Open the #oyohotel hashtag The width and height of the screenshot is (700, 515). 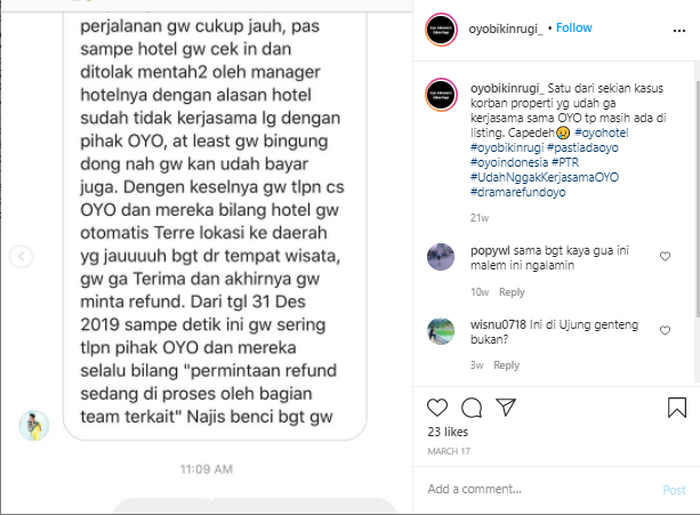point(601,133)
